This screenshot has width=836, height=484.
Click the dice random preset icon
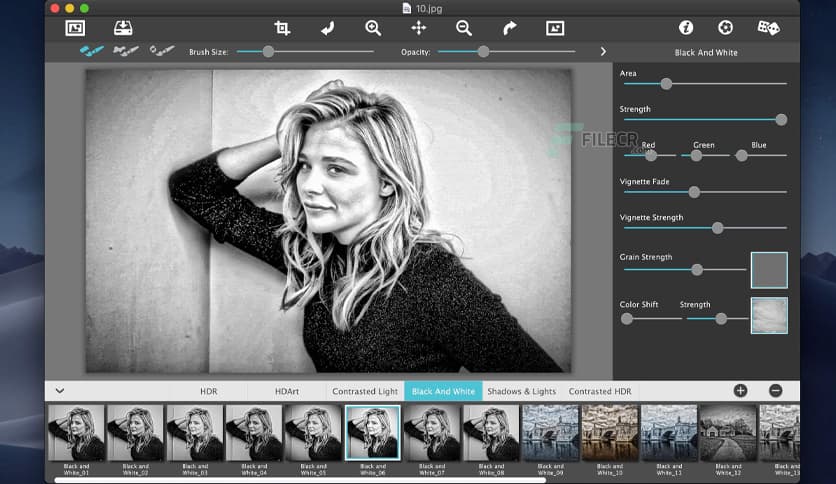point(768,28)
